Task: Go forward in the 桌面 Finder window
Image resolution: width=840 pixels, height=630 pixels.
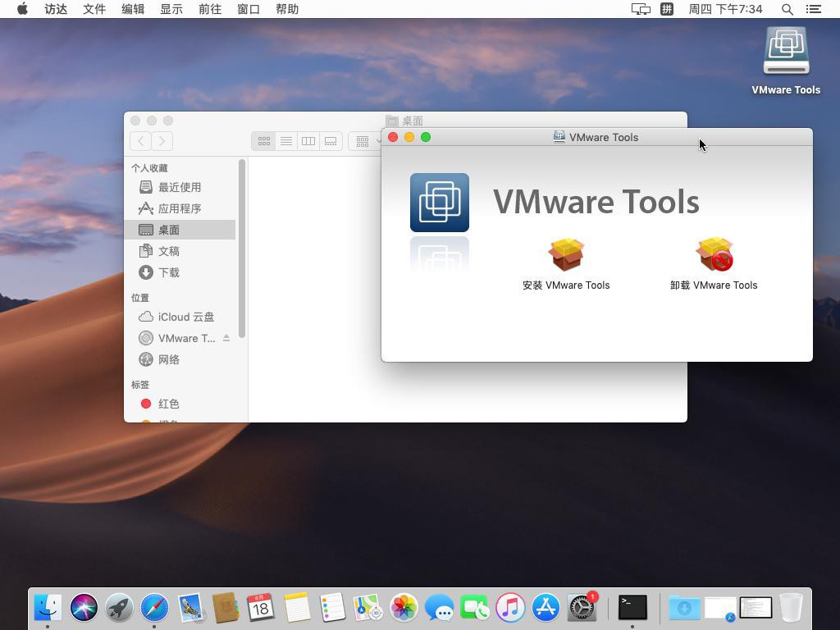Action: tap(162, 141)
